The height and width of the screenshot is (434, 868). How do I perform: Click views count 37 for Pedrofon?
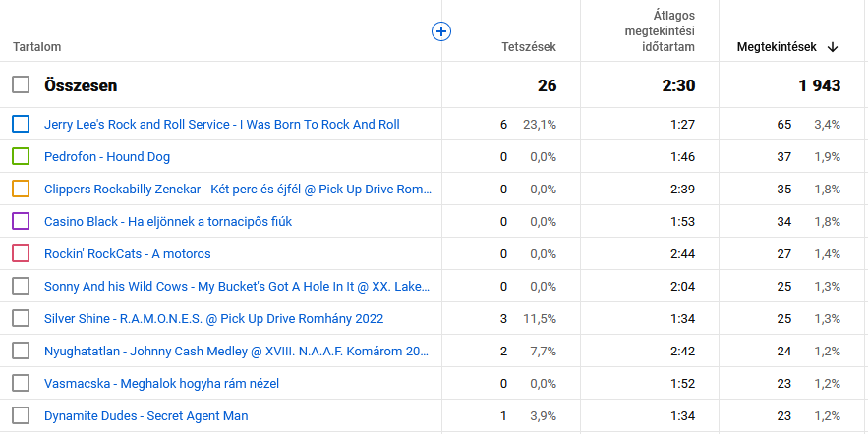pyautogui.click(x=783, y=157)
